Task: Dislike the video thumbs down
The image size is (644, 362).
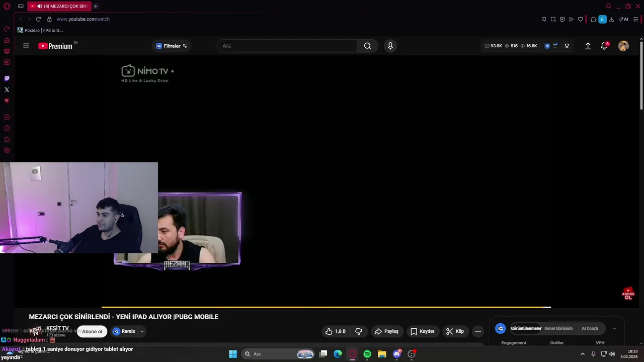Action: [x=359, y=331]
